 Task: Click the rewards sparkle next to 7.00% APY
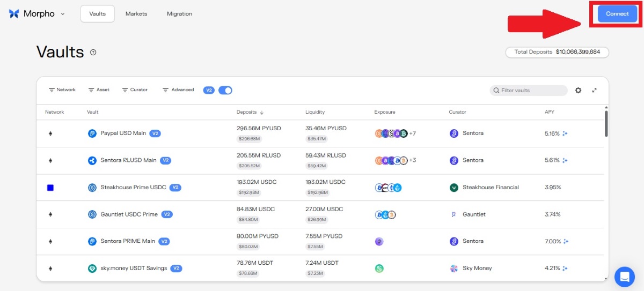(x=565, y=241)
